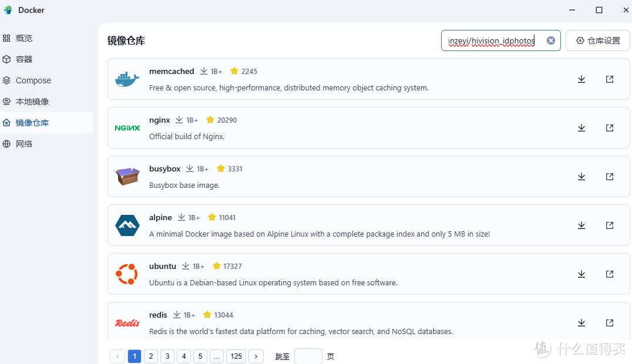Select page 1 in pagination
Image resolution: width=632 pixels, height=364 pixels.
click(x=135, y=356)
